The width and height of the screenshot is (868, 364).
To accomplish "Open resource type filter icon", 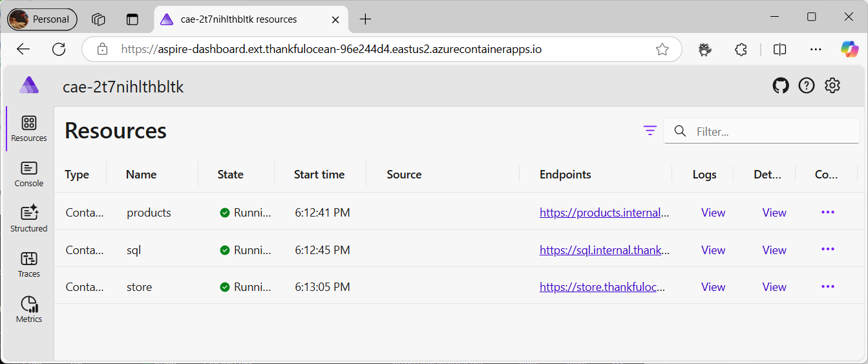I will (650, 131).
